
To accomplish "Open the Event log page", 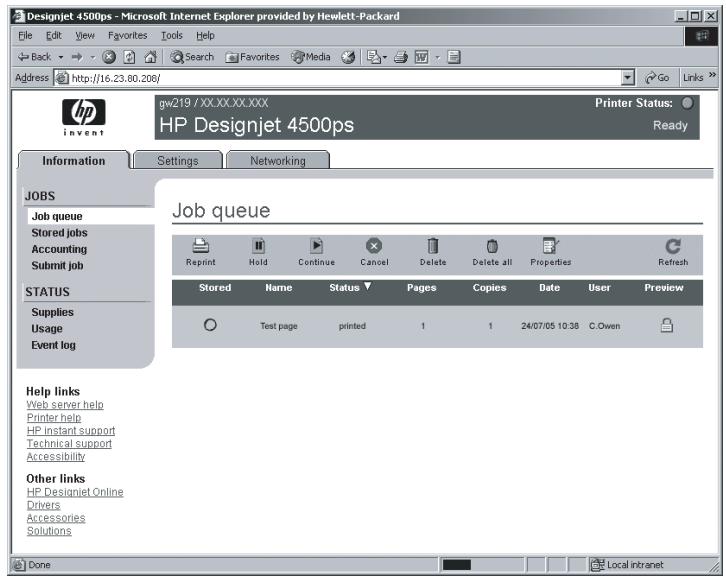I will pyautogui.click(x=53, y=345).
